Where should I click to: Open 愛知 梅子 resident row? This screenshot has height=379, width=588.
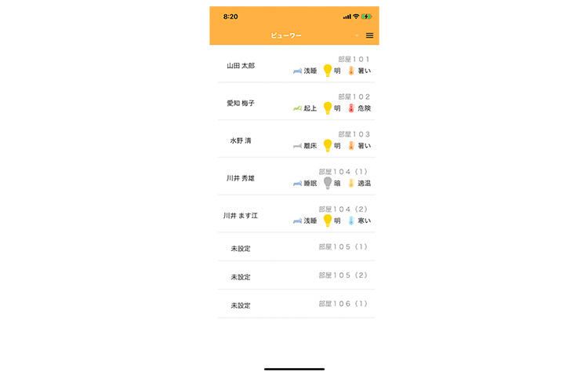[296, 102]
